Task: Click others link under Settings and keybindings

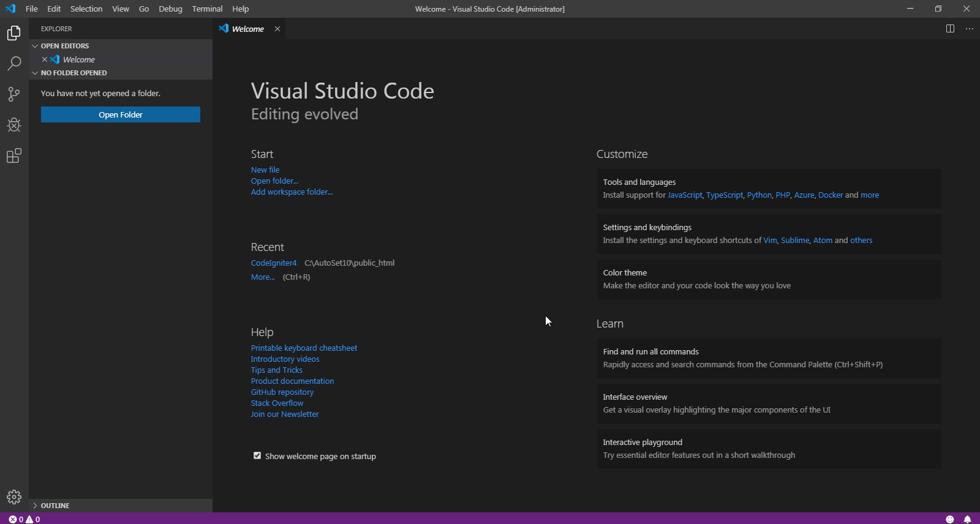Action: pos(861,240)
